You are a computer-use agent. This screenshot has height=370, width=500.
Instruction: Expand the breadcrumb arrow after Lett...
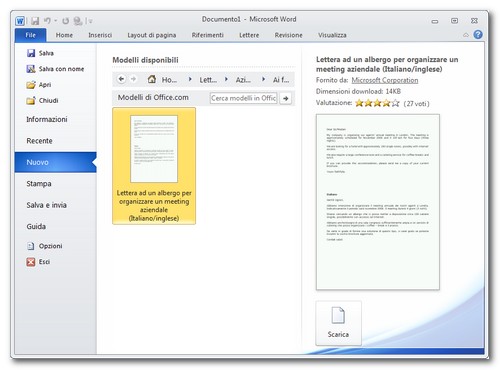click(226, 79)
